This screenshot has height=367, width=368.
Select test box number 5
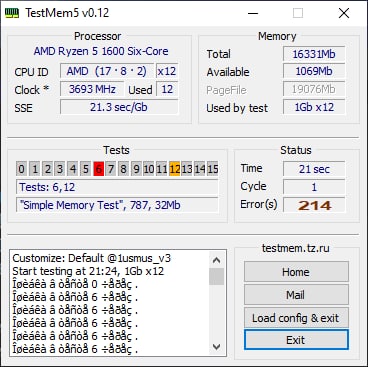tap(85, 169)
